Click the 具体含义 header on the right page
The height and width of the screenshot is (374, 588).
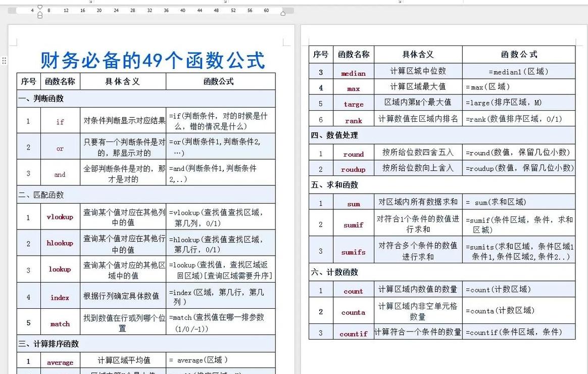[x=418, y=55]
